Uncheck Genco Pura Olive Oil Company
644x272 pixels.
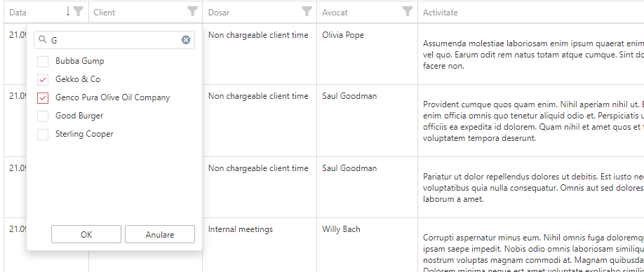tap(43, 98)
